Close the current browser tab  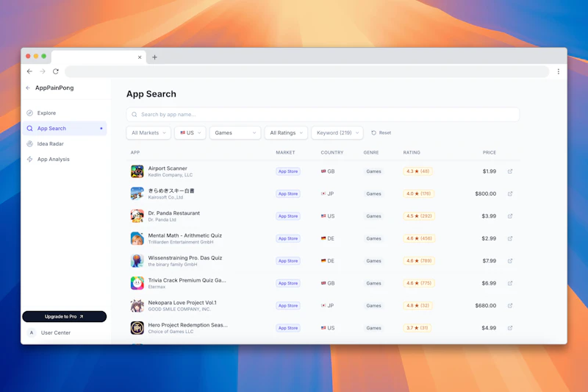(x=140, y=57)
